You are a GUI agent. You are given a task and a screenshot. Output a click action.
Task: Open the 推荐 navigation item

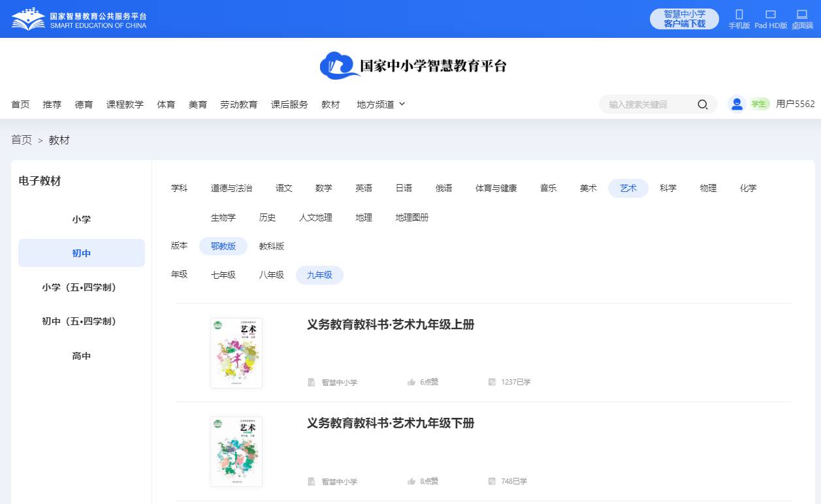(x=52, y=104)
